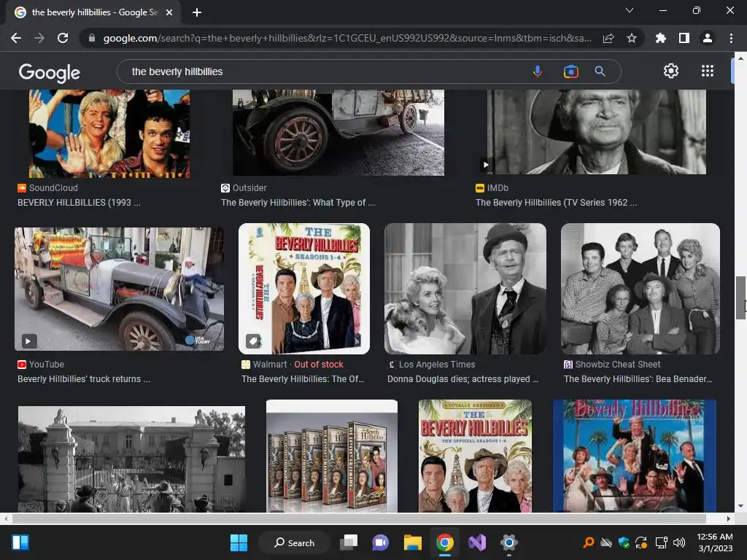Screen dimensions: 747x560
Task: Open Google quick settings gear
Action: pyautogui.click(x=671, y=71)
